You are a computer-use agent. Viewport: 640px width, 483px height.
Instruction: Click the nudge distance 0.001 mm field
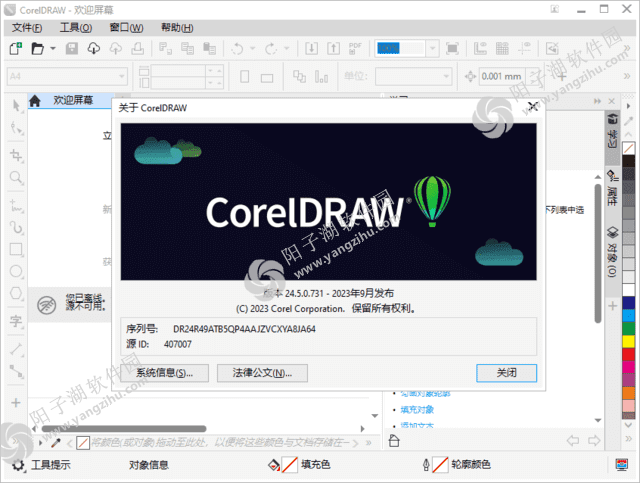click(x=502, y=76)
